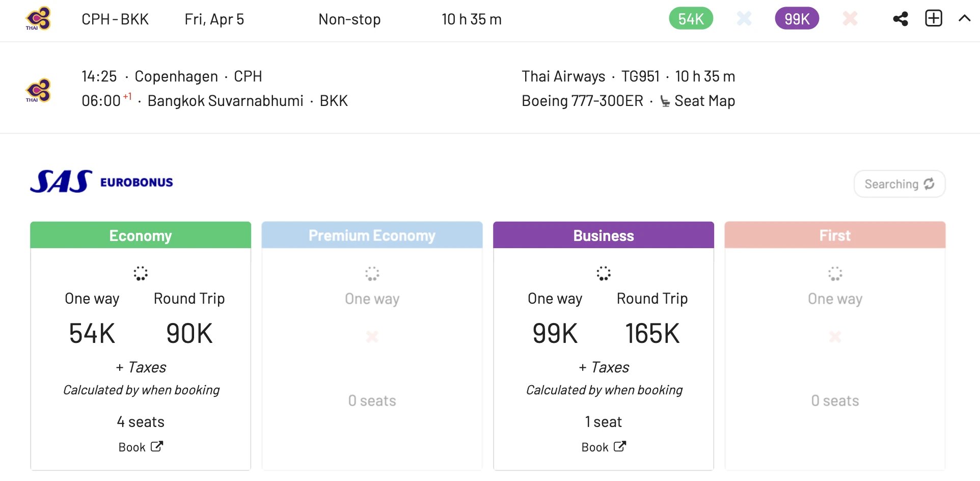Open the Economy Book link
Screen dimensions: 980x481
tap(141, 447)
